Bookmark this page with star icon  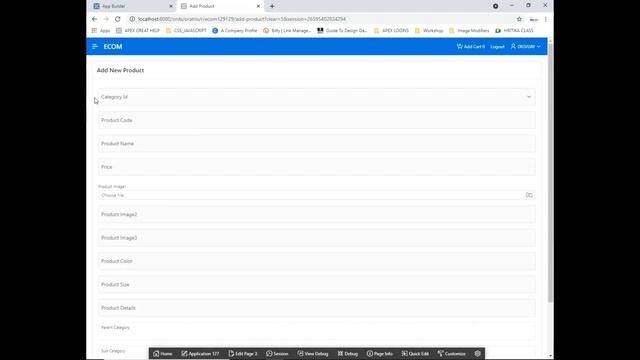click(x=519, y=19)
